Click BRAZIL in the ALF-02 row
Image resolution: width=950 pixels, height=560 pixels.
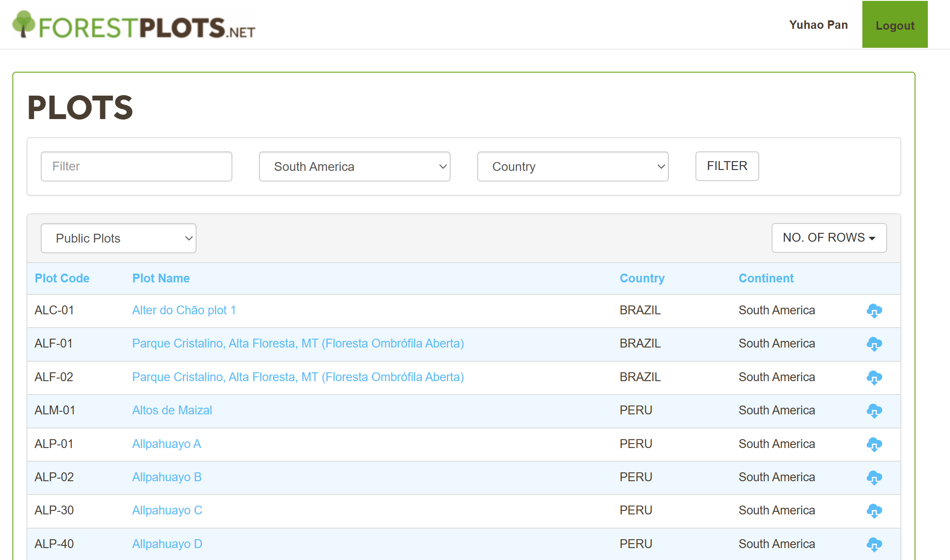pos(640,377)
